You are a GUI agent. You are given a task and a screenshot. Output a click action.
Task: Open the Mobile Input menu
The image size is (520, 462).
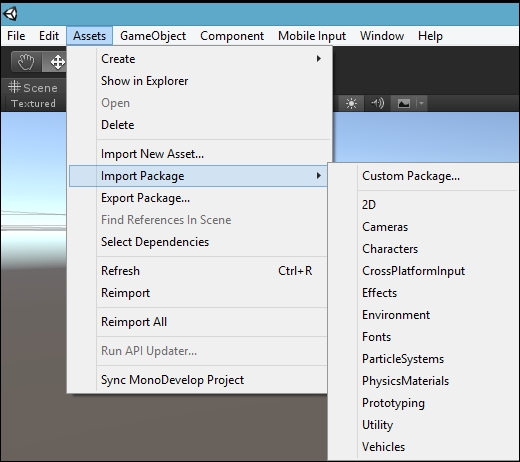(x=312, y=36)
